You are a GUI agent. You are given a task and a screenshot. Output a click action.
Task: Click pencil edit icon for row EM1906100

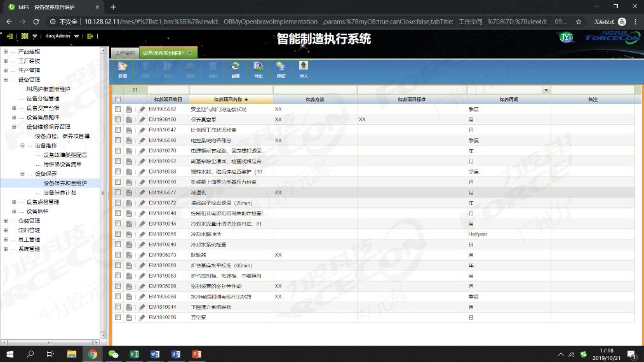[x=142, y=119]
